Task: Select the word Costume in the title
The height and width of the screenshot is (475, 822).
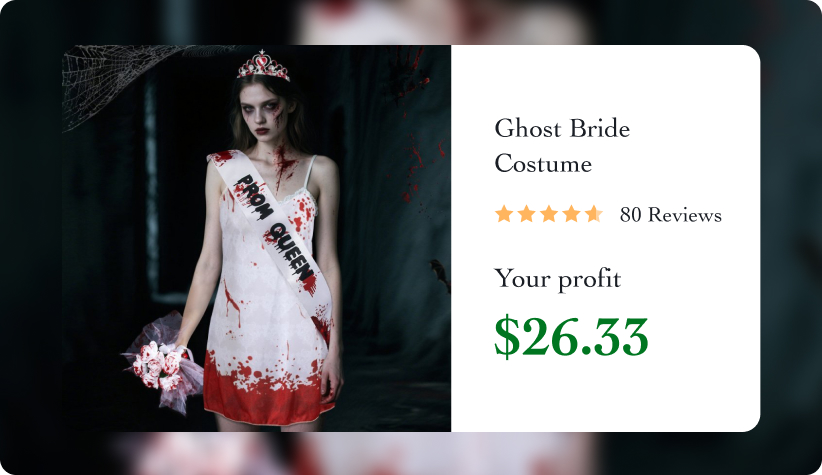Action: pyautogui.click(x=543, y=164)
